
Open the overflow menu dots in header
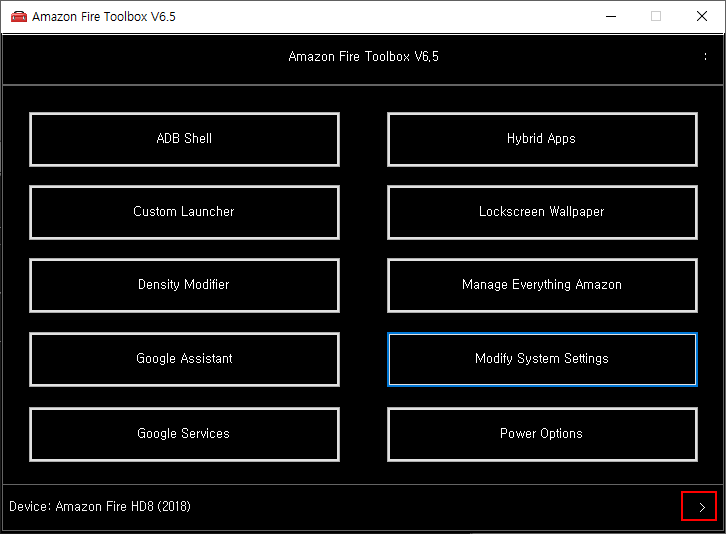[705, 57]
